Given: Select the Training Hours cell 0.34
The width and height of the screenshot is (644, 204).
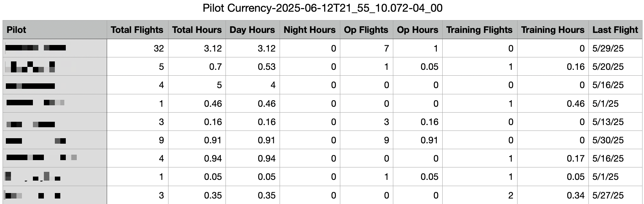Looking at the screenshot, I should coord(553,195).
